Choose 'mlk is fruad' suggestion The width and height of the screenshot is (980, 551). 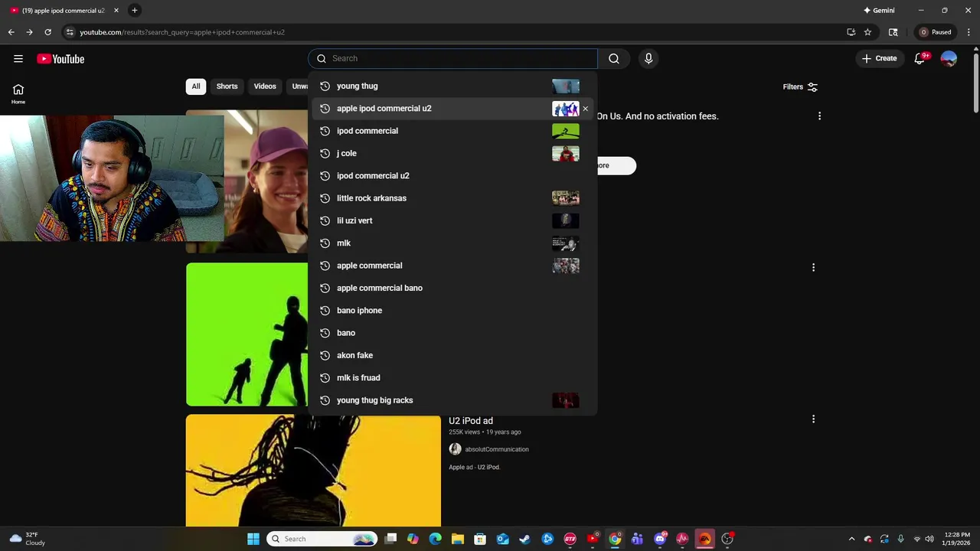point(453,378)
